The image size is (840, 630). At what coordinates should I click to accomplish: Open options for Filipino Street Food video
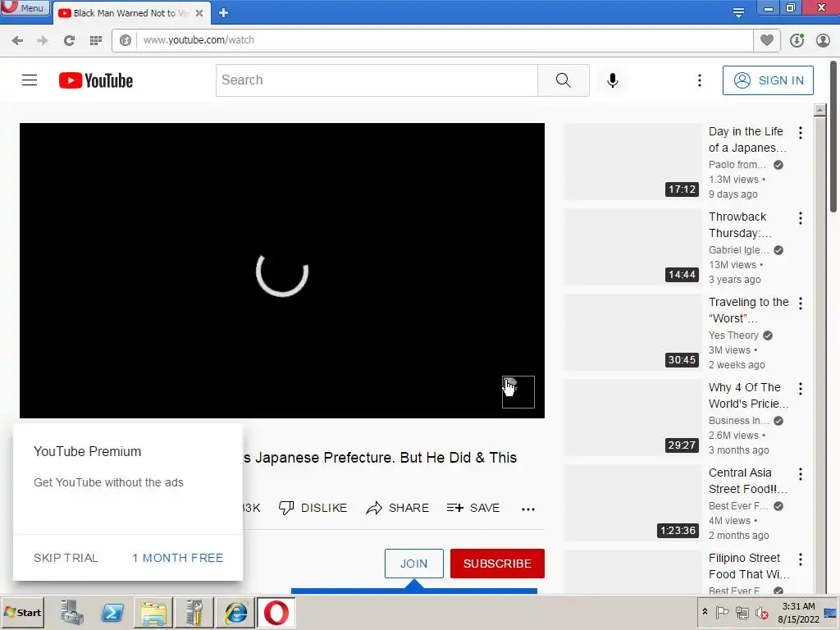(801, 559)
